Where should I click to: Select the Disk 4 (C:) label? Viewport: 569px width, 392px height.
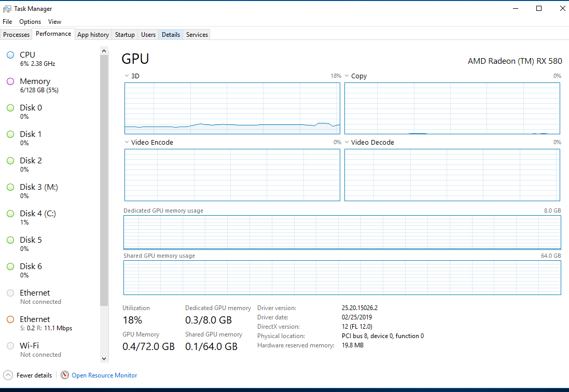click(38, 214)
